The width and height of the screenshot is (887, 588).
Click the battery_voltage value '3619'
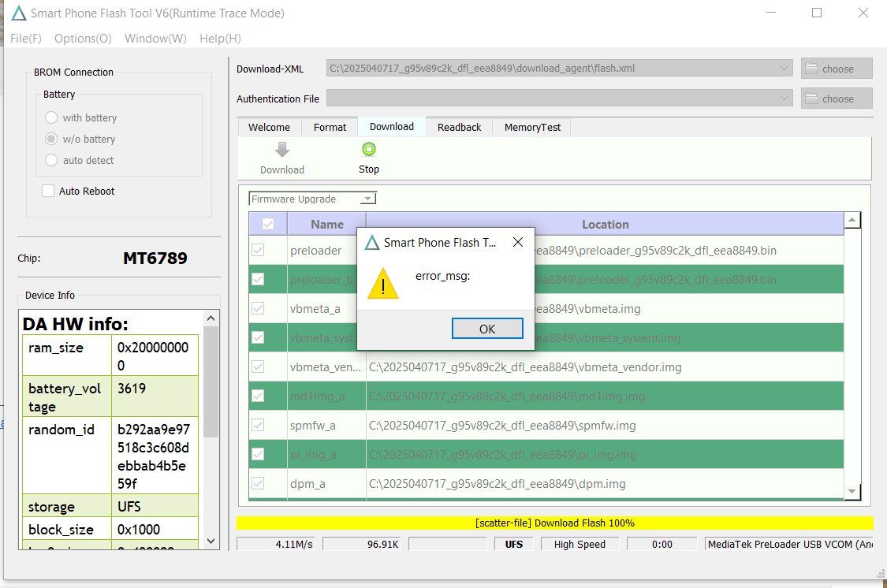click(x=131, y=389)
